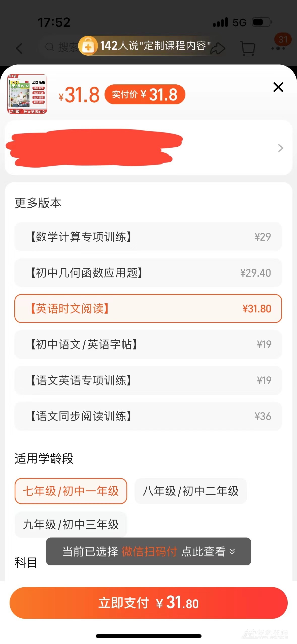Choose 语文英语专项训练 option
297x644 pixels.
coord(148,380)
